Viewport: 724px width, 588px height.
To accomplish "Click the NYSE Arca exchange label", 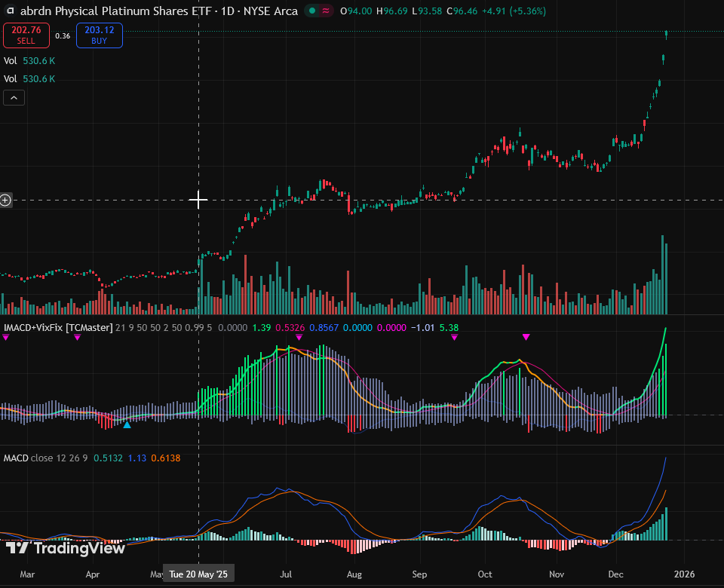I will (x=271, y=11).
